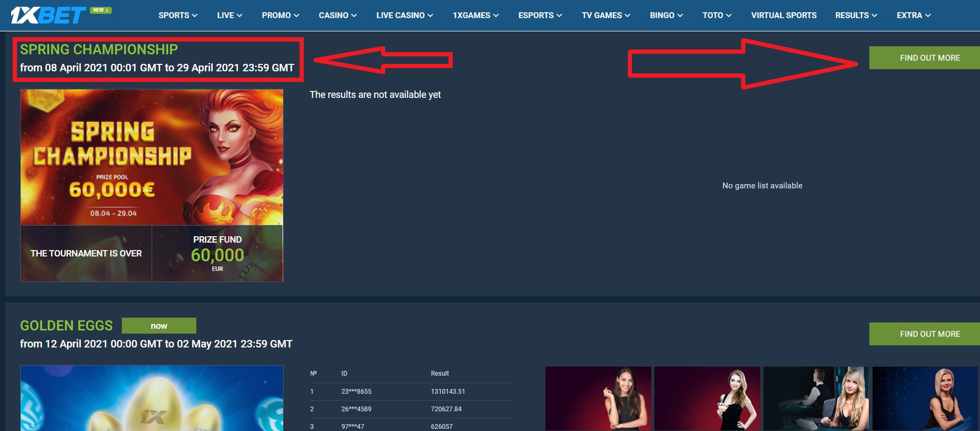Viewport: 980px width, 431px height.
Task: Expand the EXTRA menu
Action: click(913, 15)
